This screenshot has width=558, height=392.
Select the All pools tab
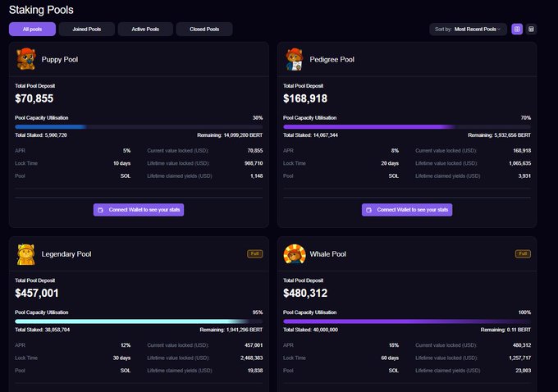(x=32, y=30)
